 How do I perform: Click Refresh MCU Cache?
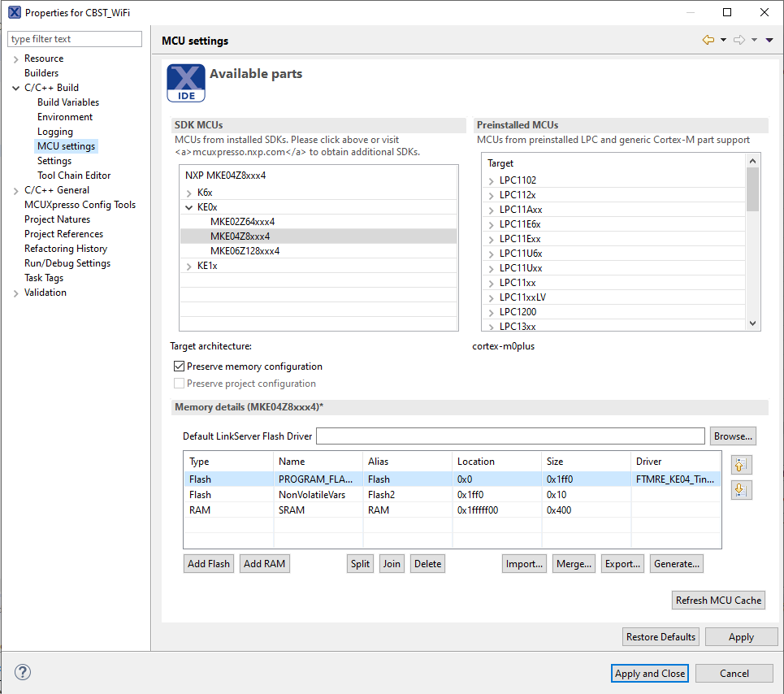click(718, 600)
